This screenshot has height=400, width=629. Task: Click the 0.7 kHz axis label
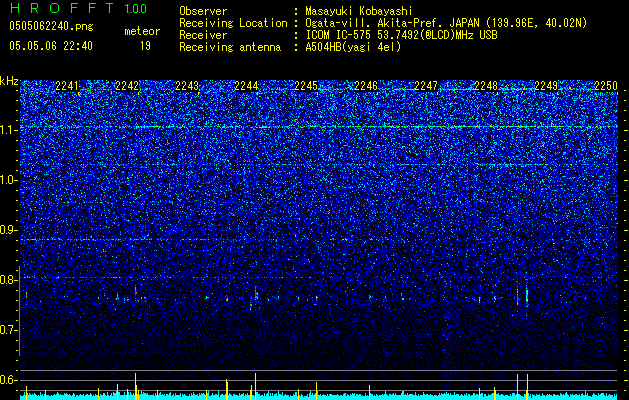pos(9,330)
